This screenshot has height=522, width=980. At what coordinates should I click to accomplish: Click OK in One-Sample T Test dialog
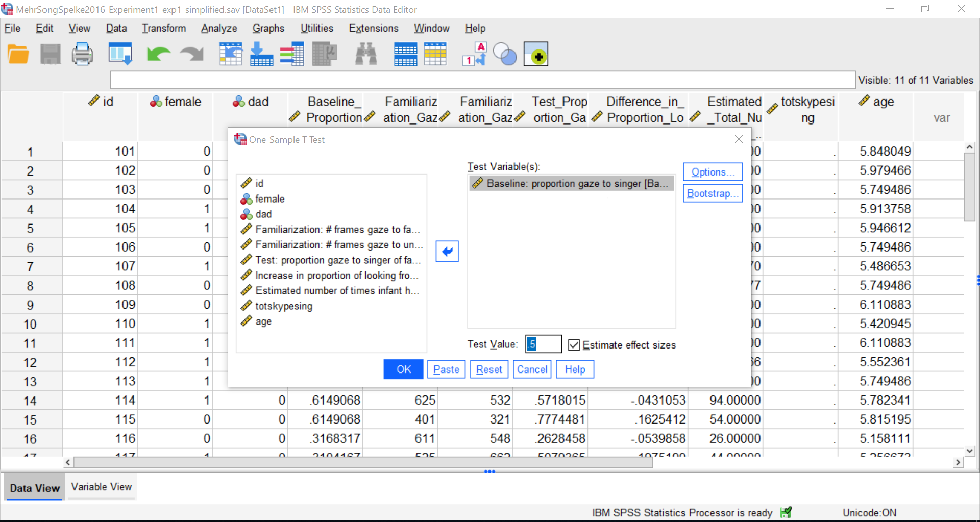(403, 369)
